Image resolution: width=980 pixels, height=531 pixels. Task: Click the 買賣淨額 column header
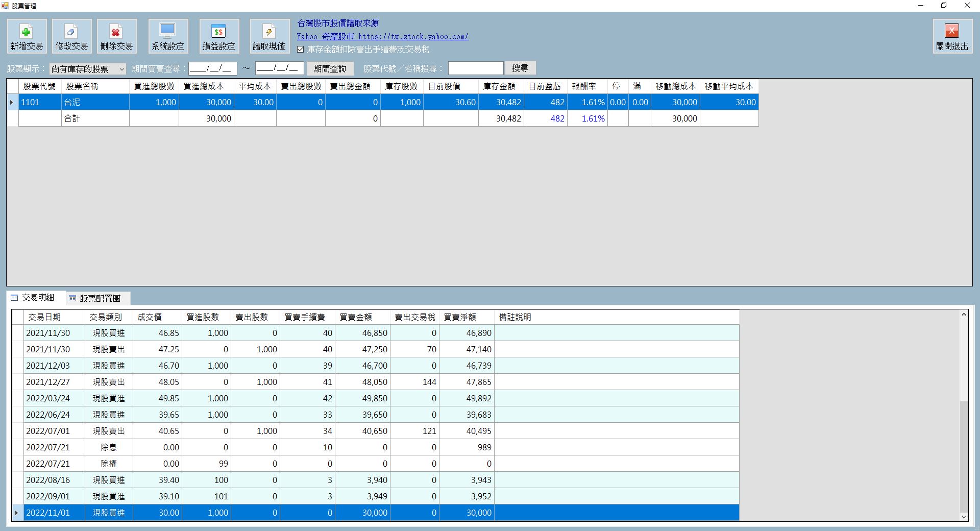(467, 317)
